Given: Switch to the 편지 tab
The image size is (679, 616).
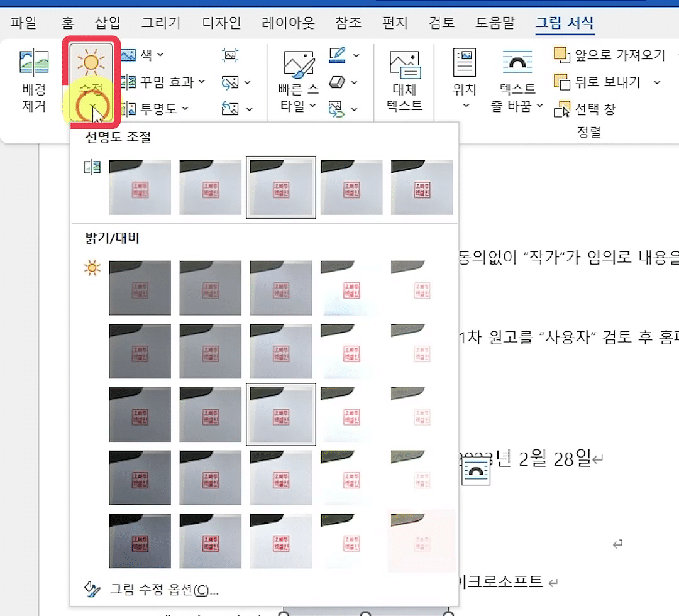Looking at the screenshot, I should click(x=394, y=23).
